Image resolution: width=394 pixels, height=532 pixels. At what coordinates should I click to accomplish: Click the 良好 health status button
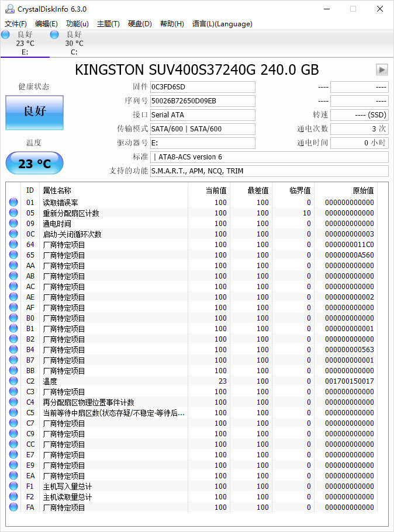point(34,112)
